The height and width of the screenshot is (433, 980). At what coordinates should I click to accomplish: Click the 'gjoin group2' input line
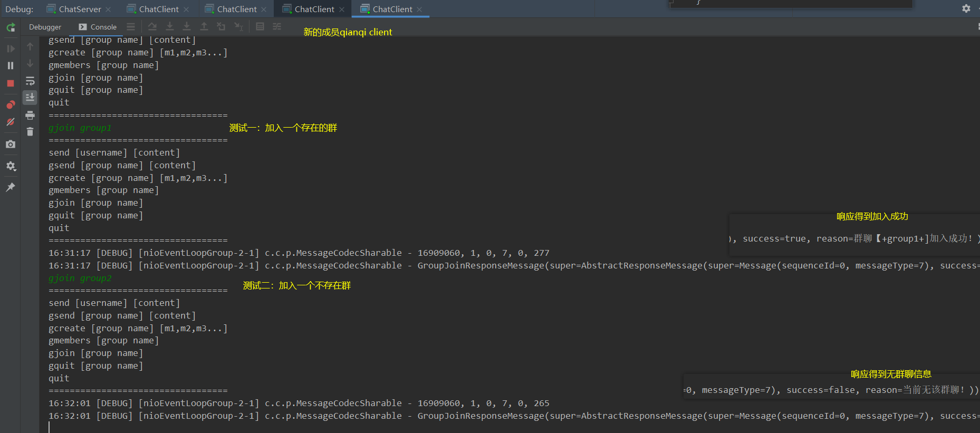click(80, 278)
